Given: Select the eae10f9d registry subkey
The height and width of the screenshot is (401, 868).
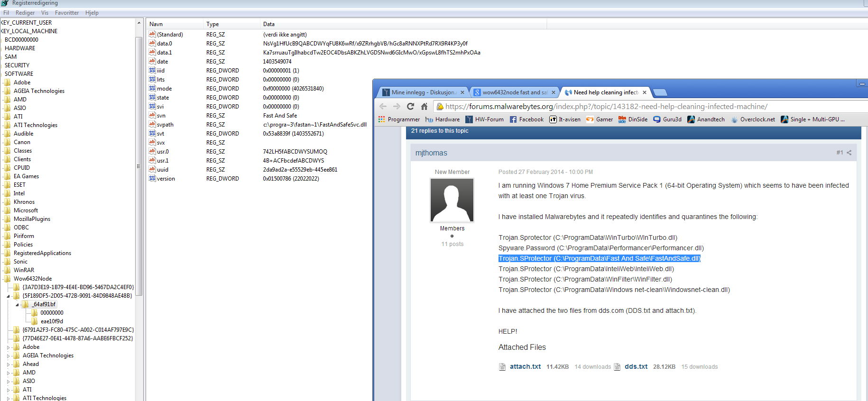Looking at the screenshot, I should pyautogui.click(x=52, y=321).
